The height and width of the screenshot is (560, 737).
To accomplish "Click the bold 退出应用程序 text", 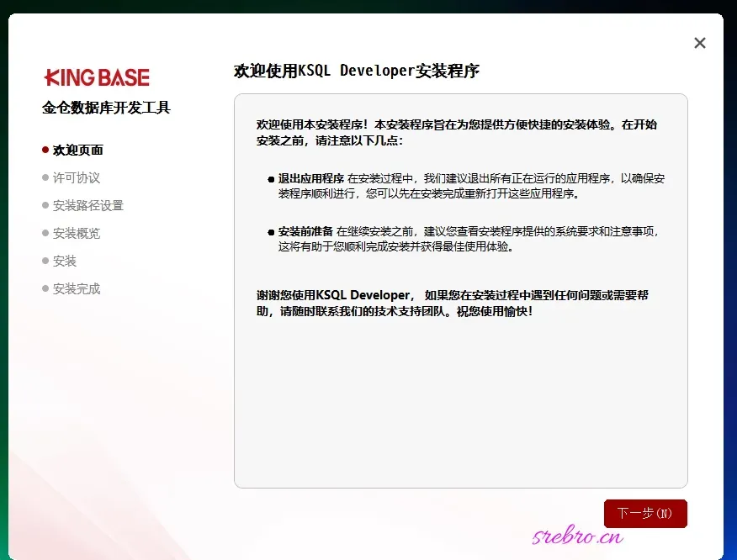I will click(311, 178).
